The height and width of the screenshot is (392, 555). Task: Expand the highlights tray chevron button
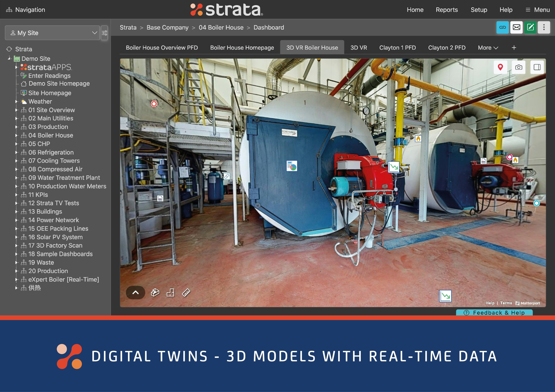coord(136,292)
